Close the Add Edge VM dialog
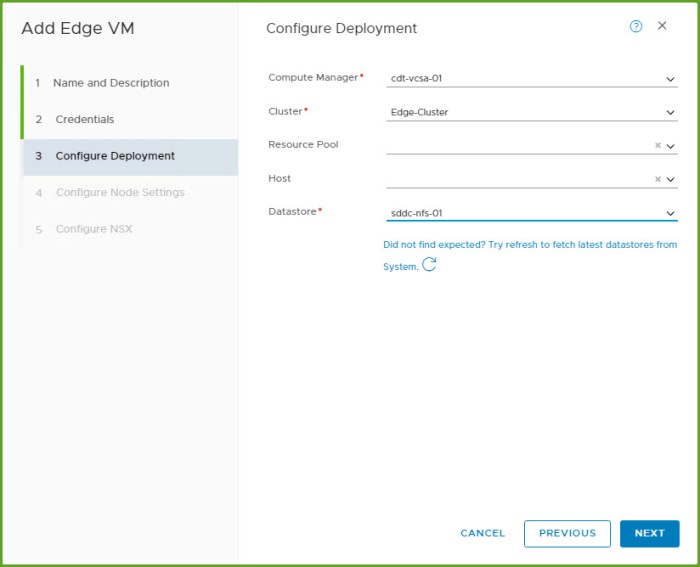Image resolution: width=700 pixels, height=567 pixels. [x=662, y=27]
